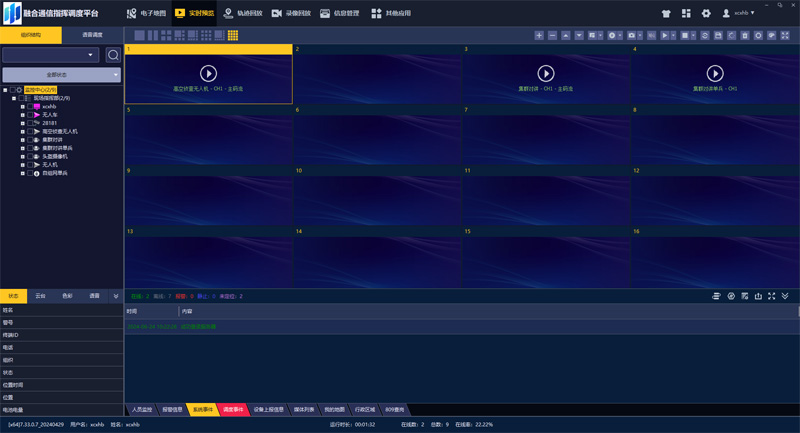Click the plus icon in the video toolbar
800x433 pixels.
(x=539, y=35)
